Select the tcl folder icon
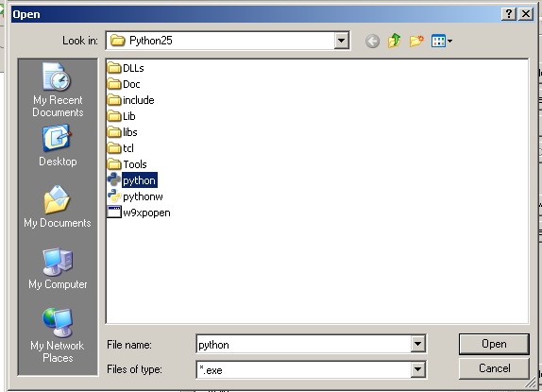 (114, 148)
